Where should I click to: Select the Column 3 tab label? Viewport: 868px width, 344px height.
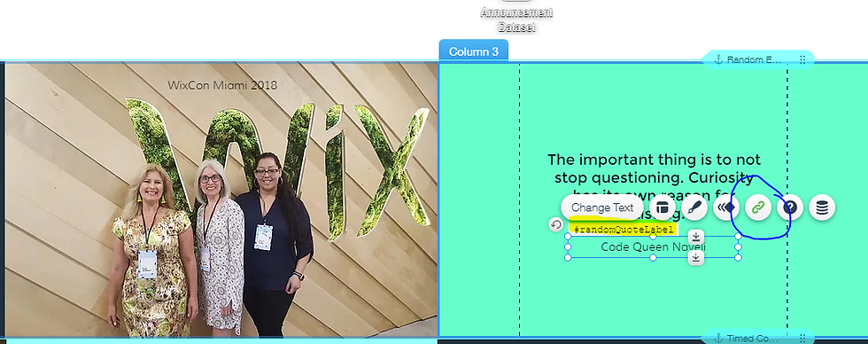473,51
